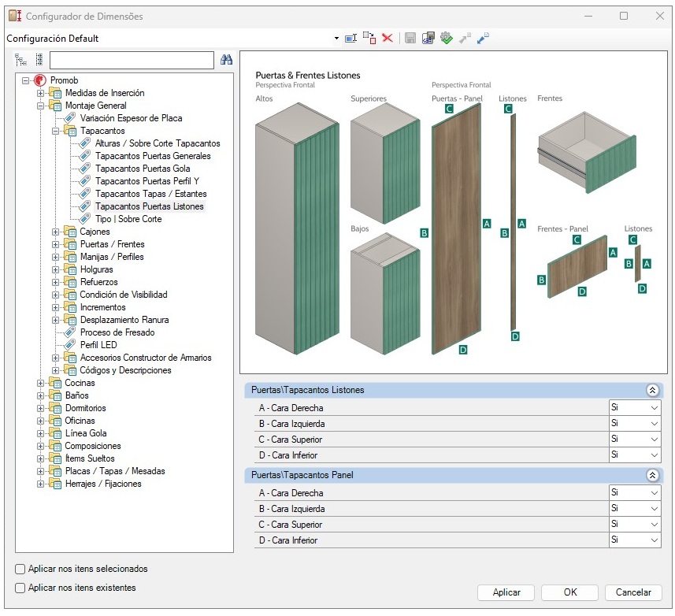Open Listones 'A - Cara Derecha' dropdown
675x616 pixels.
(653, 408)
